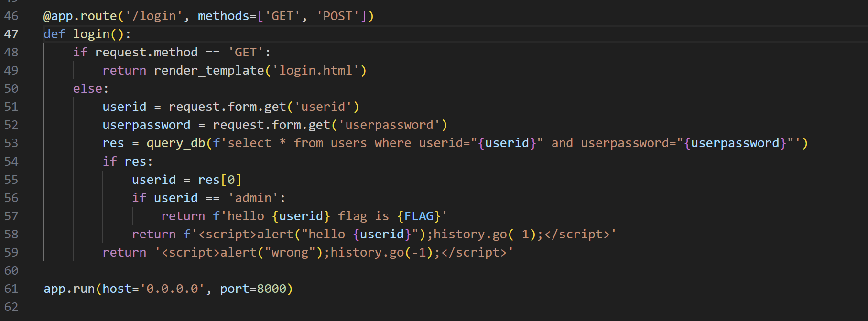Click 'port=8000' argument

[253, 289]
